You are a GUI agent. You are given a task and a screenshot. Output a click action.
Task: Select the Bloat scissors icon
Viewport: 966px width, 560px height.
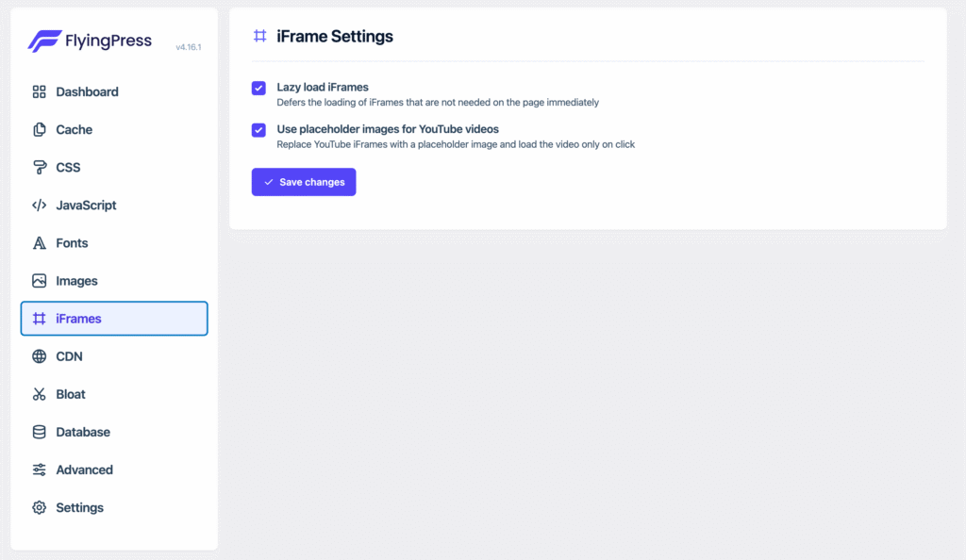39,394
